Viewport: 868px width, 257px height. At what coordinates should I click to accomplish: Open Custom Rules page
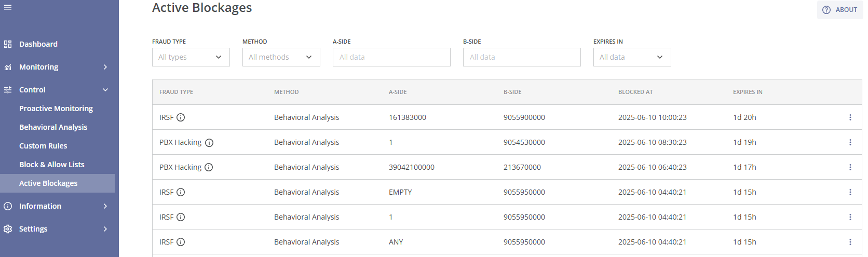click(43, 146)
